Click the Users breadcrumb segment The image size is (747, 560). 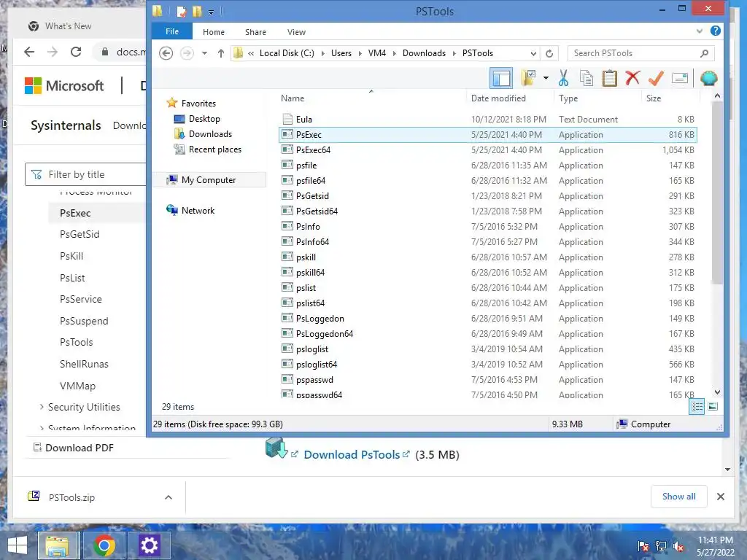[341, 53]
